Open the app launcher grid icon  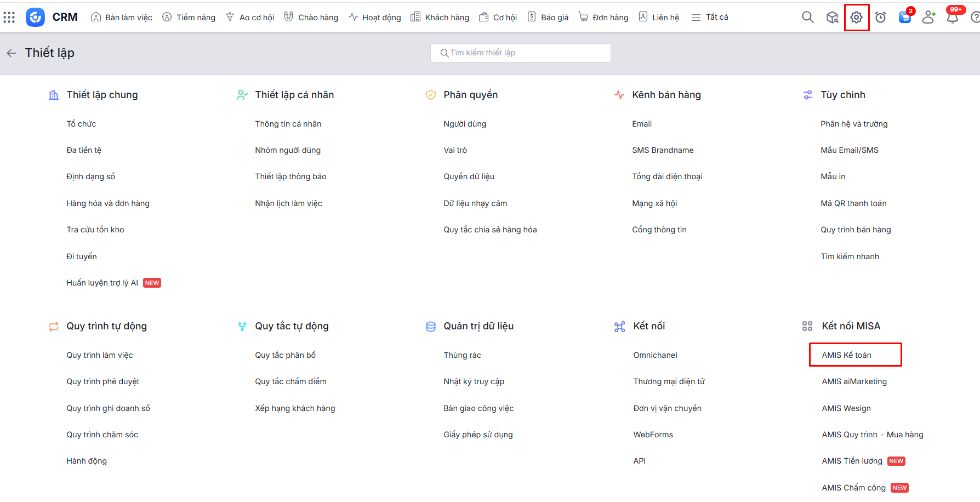click(x=9, y=18)
